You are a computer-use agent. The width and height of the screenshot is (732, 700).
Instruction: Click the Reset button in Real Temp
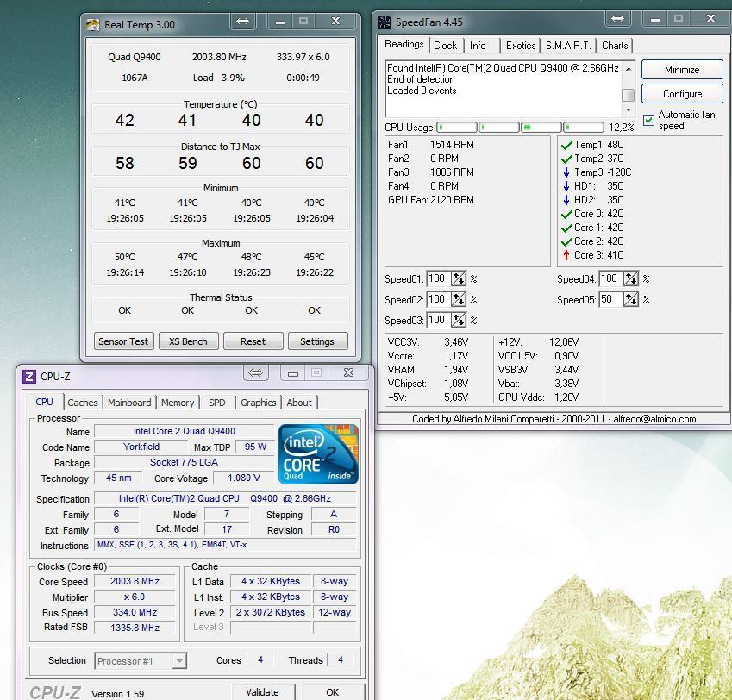[x=253, y=341]
